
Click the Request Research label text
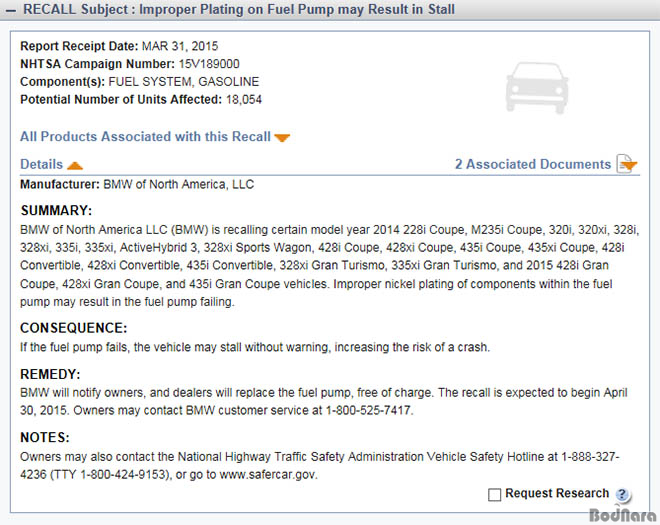click(x=557, y=493)
